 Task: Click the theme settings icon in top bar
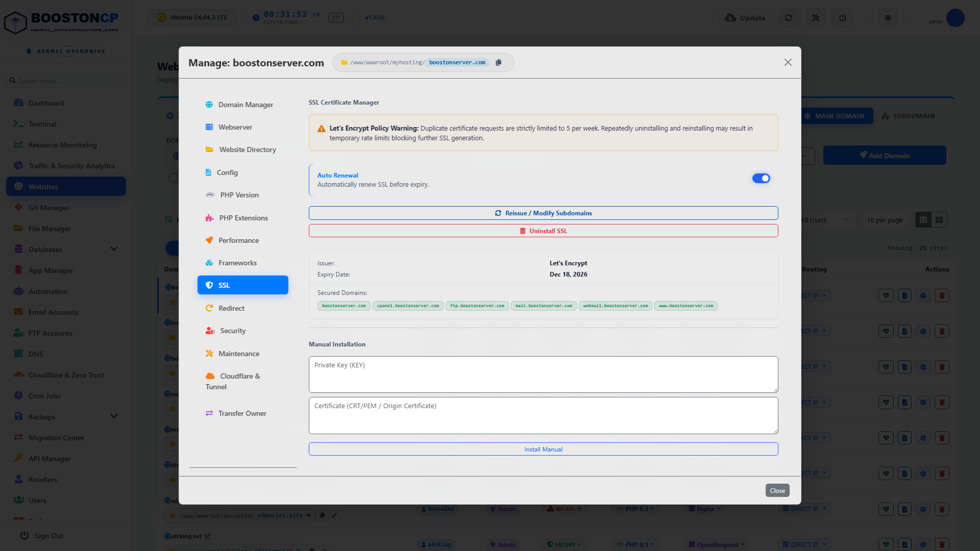(888, 18)
